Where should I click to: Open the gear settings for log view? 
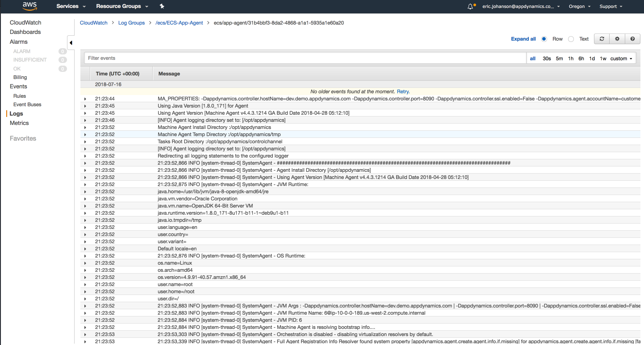click(x=617, y=39)
